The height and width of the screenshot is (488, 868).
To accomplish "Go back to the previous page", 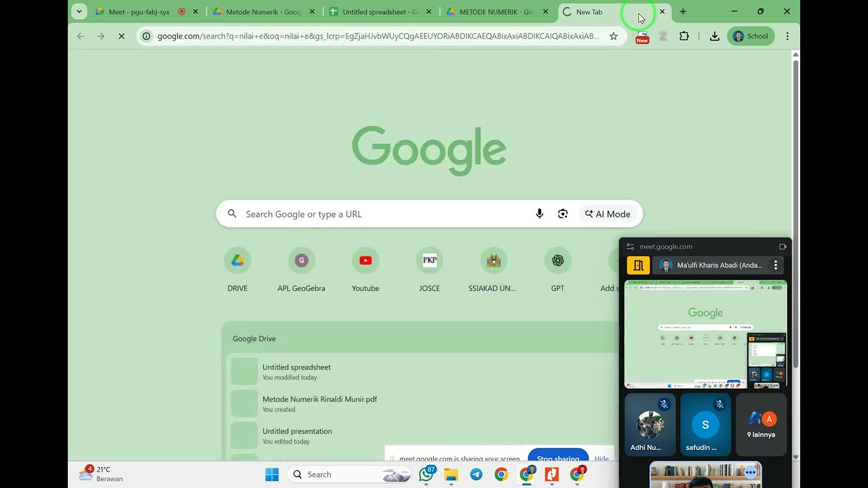I will pos(81,36).
